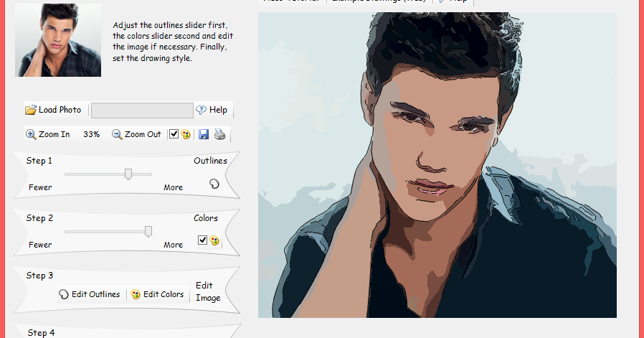The image size is (644, 338).
Task: Click 'Fewer' under the Colors slider
Action: pos(40,245)
